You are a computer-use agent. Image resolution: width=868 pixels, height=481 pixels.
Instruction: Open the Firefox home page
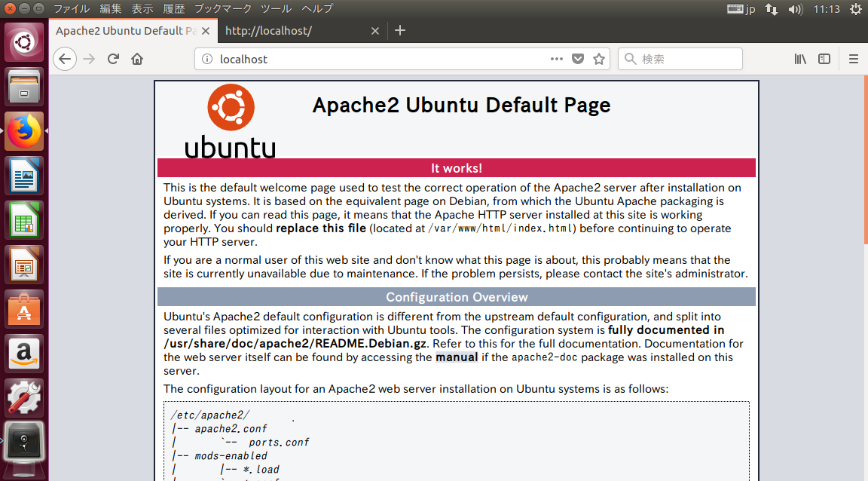[x=136, y=59]
